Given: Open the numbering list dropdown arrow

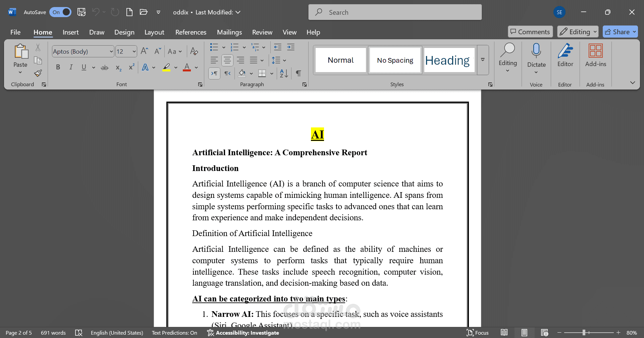Looking at the screenshot, I should coord(244,47).
